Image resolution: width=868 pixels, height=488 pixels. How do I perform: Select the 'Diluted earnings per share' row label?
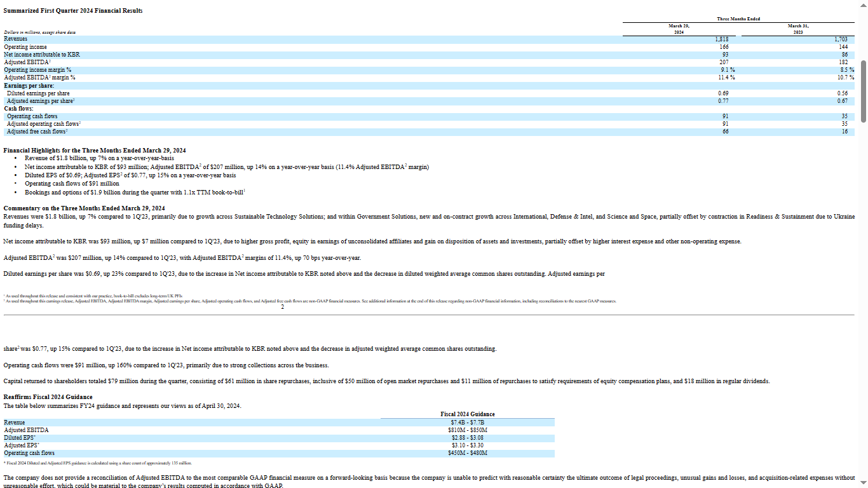pyautogui.click(x=38, y=93)
